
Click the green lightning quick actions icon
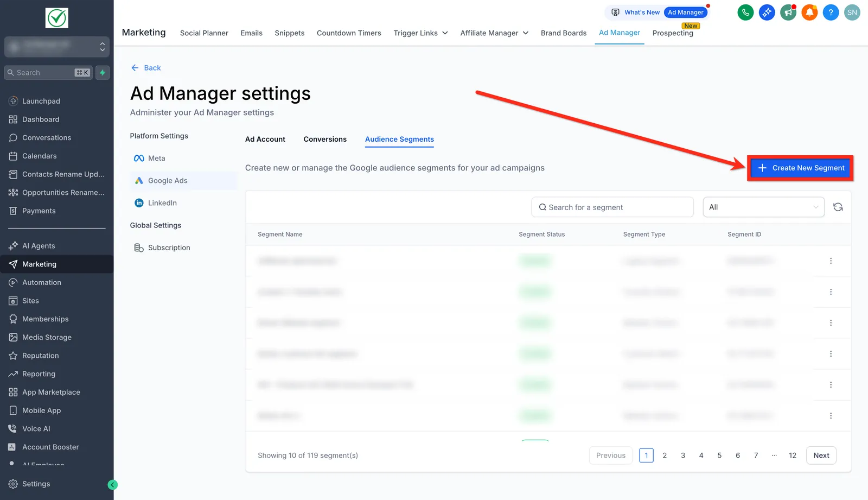tap(103, 73)
